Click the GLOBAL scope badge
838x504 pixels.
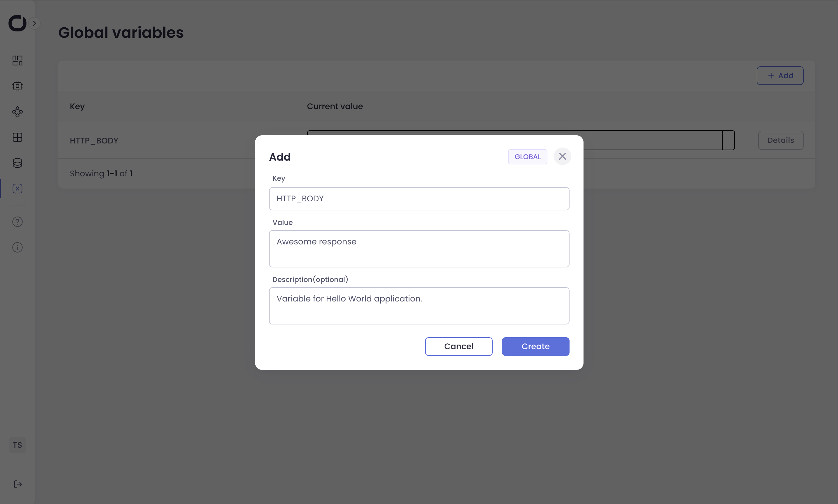[x=527, y=157]
